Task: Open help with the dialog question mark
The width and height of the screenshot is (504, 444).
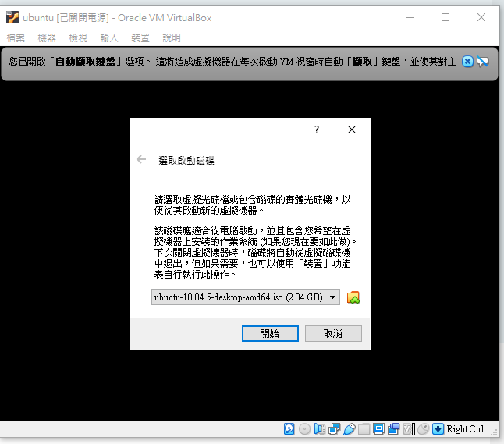Action: [x=317, y=130]
